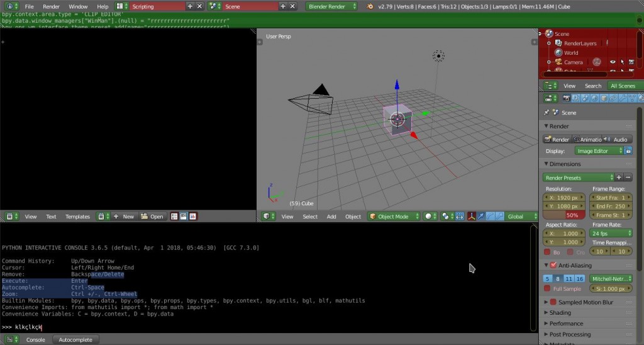The height and width of the screenshot is (345, 644).
Task: Enable the Full Sample checkbox
Action: click(x=547, y=288)
